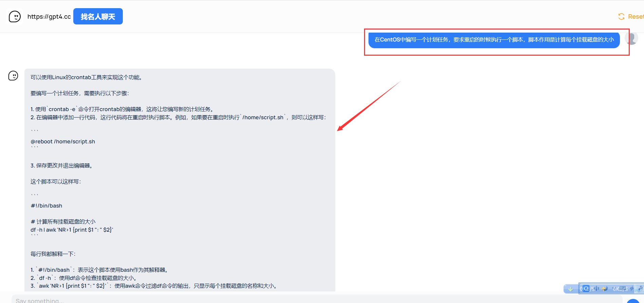The height and width of the screenshot is (303, 644).
Task: Click step 1 about the crontab -e command
Action: (x=123, y=109)
